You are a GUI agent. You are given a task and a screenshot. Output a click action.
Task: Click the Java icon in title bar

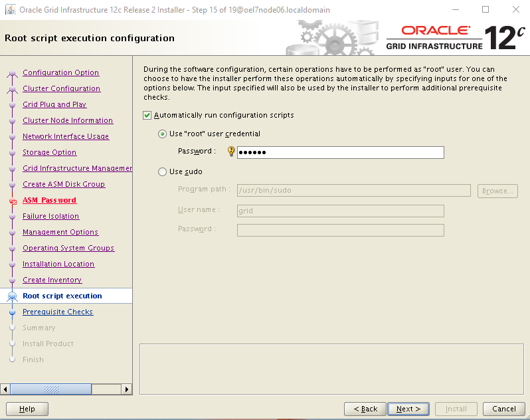[x=9, y=10]
